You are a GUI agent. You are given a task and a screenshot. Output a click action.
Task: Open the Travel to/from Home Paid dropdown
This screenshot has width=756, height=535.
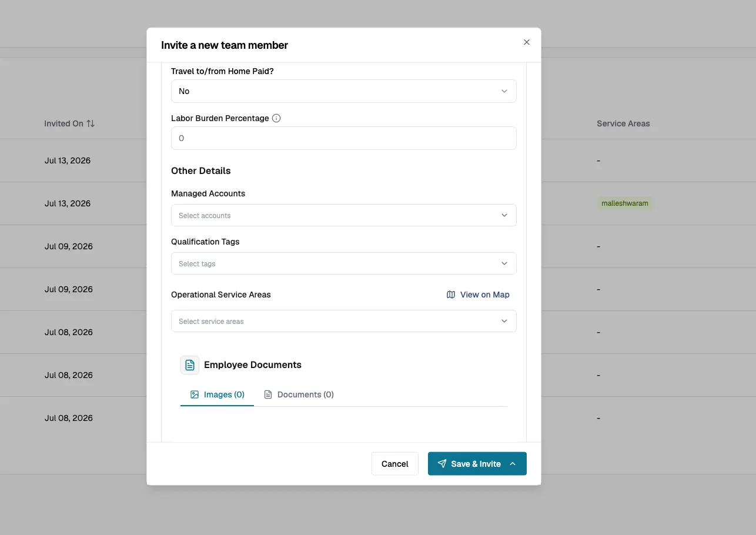[x=344, y=91]
